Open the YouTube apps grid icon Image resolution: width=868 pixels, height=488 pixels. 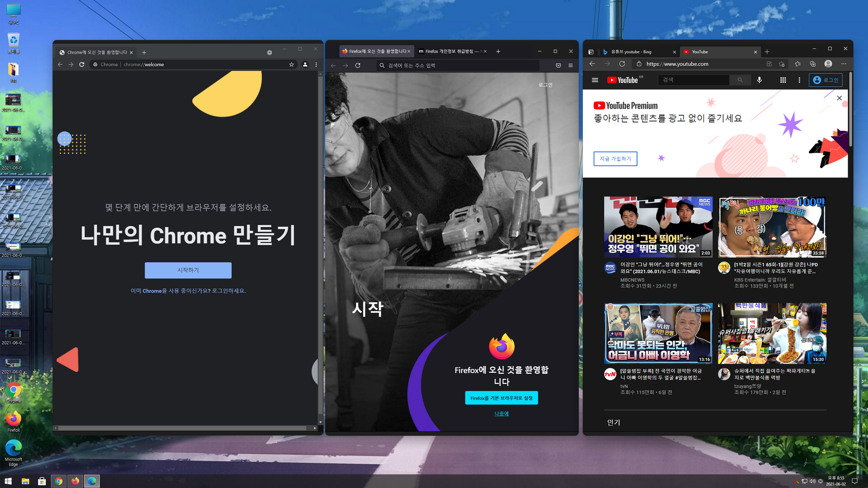[x=783, y=80]
